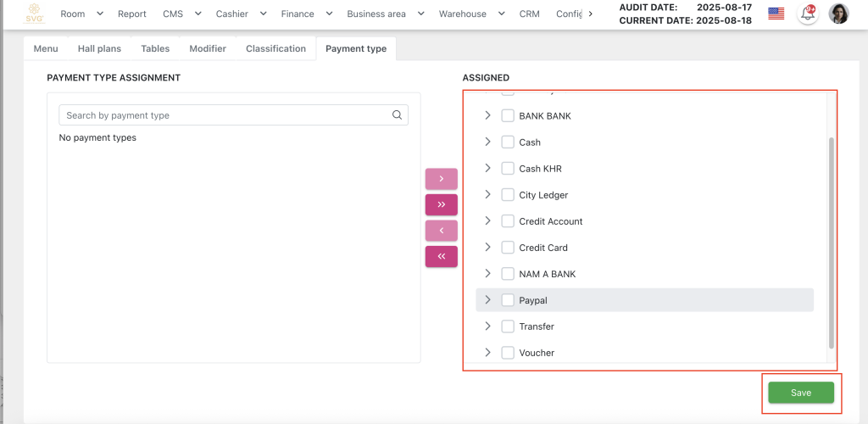Check the Cash payment type checkbox
The width and height of the screenshot is (868, 424).
508,142
